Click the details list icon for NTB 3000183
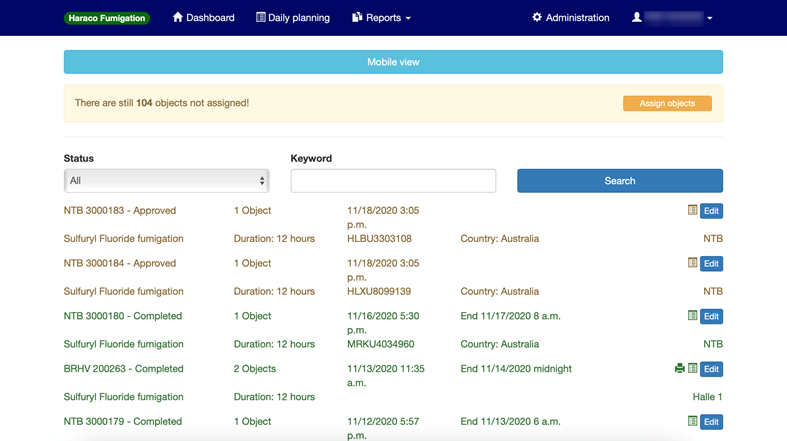Screen dimensions: 787x441 tap(692, 210)
